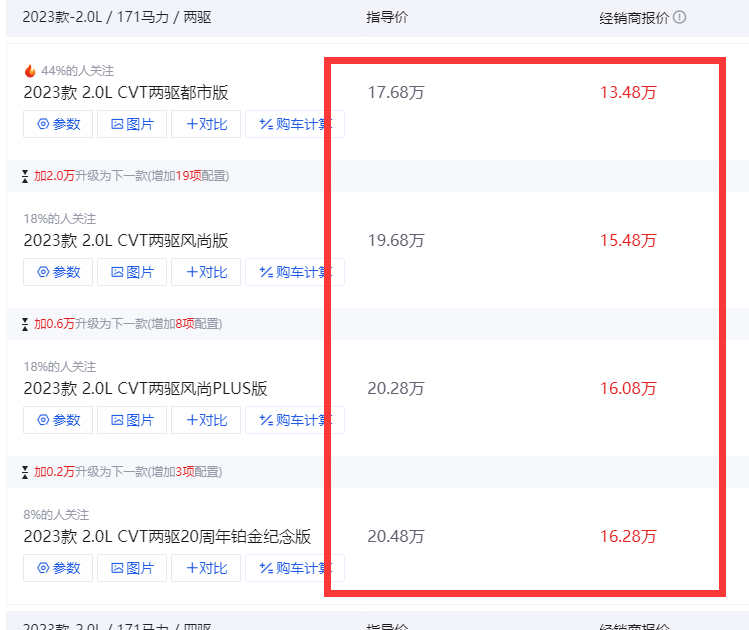Click guide price 19.68万

coord(396,241)
